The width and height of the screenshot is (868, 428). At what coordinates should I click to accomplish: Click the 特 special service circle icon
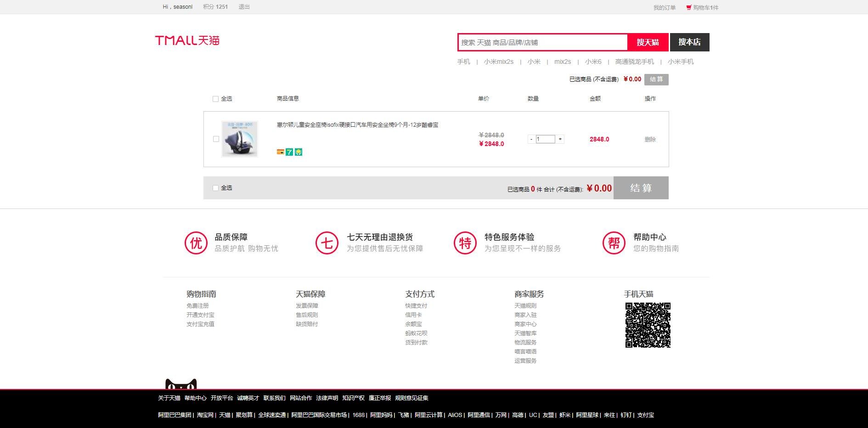(465, 243)
